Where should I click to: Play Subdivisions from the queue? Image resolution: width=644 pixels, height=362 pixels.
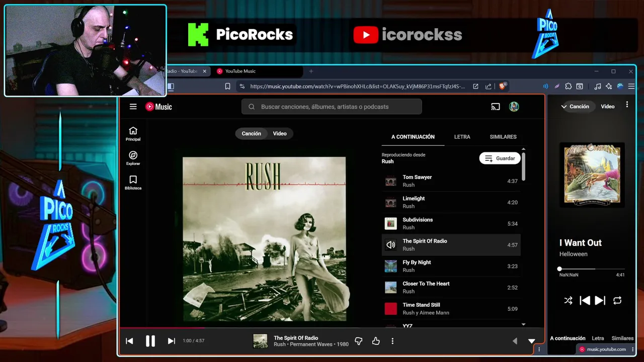(451, 224)
